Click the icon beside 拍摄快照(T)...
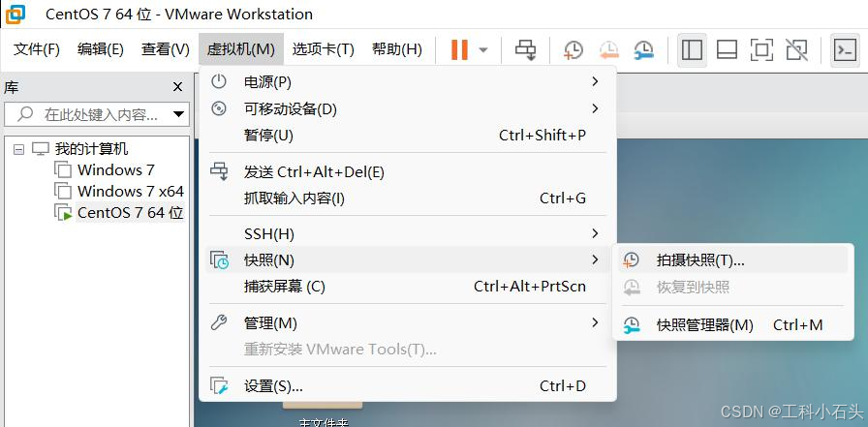868x427 pixels. (631, 259)
